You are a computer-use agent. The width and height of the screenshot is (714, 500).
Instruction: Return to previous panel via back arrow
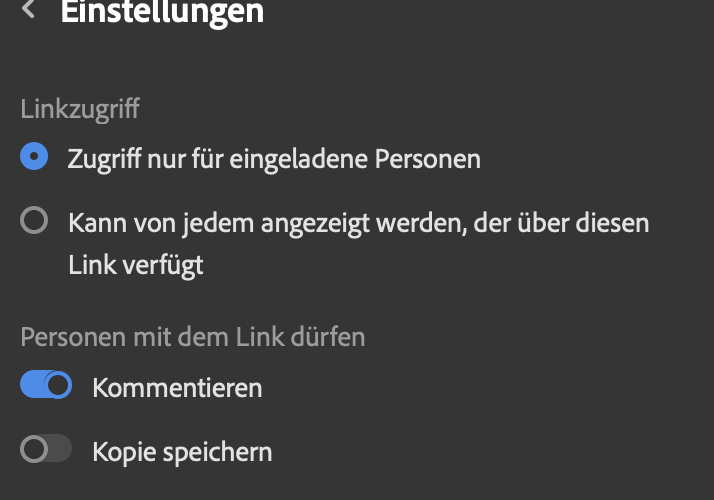tap(28, 9)
